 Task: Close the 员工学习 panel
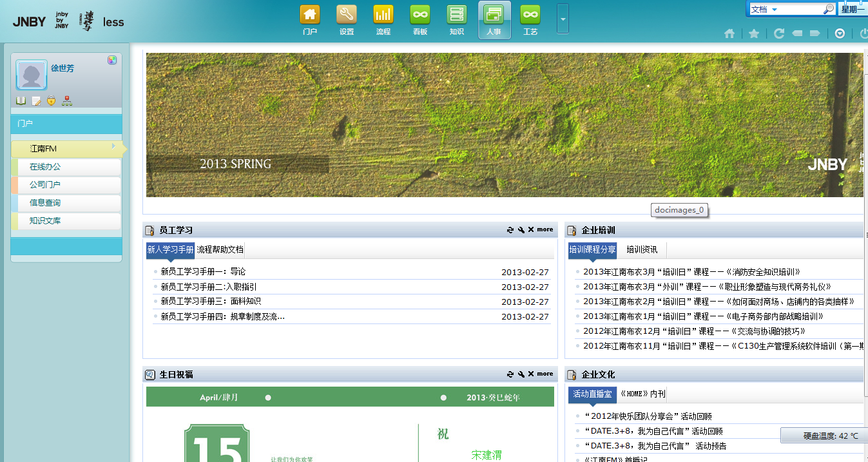531,229
